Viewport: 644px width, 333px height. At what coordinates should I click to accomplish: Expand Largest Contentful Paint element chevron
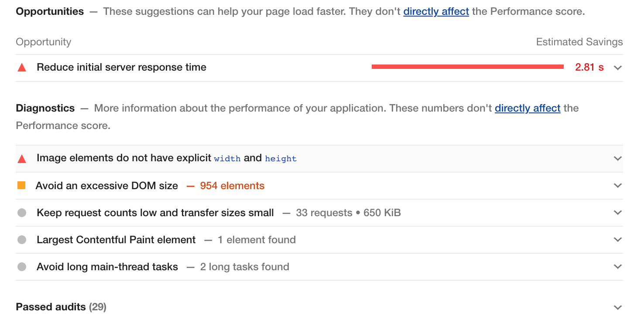click(x=617, y=240)
